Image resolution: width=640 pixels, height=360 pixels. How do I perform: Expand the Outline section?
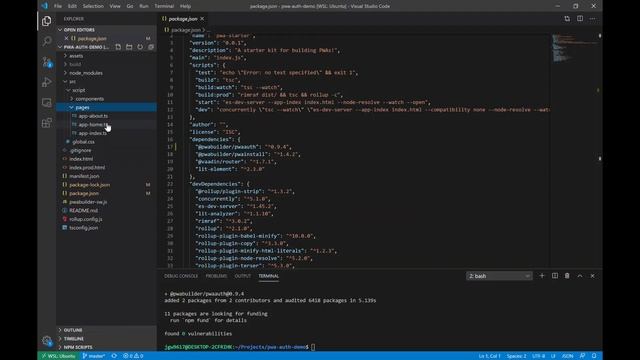pos(106,330)
